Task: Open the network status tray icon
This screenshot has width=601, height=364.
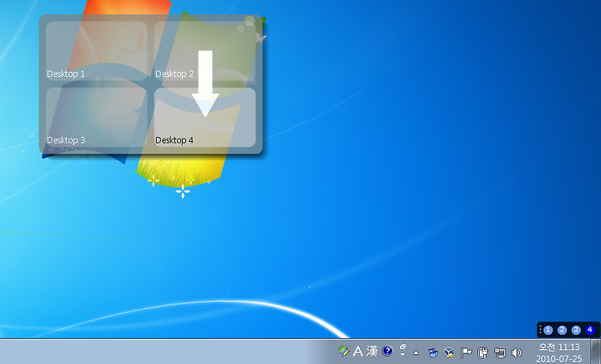Action: click(500, 352)
